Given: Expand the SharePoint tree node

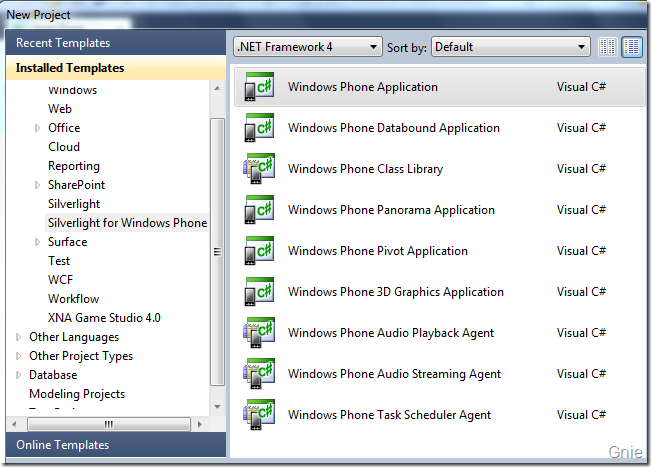Looking at the screenshot, I should (x=37, y=185).
